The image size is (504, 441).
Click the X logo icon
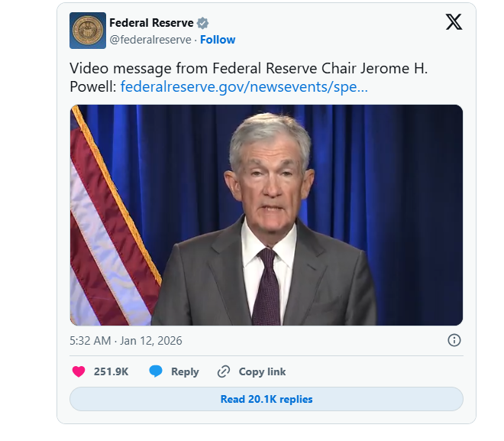pyautogui.click(x=454, y=22)
